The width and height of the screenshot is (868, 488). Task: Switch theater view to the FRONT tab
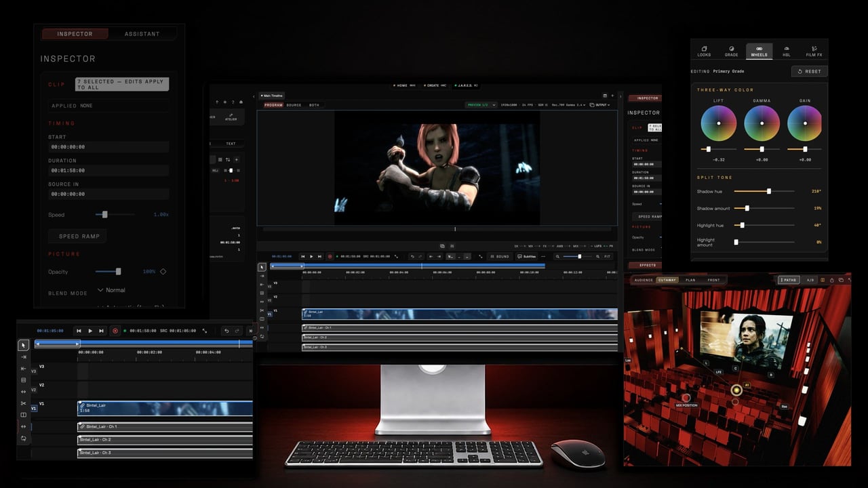pyautogui.click(x=713, y=280)
